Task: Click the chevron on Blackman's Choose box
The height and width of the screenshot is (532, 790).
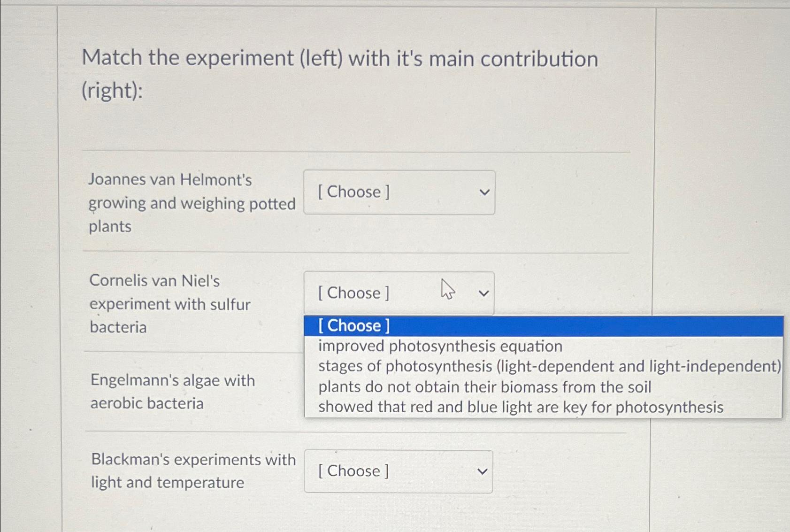Action: point(483,471)
